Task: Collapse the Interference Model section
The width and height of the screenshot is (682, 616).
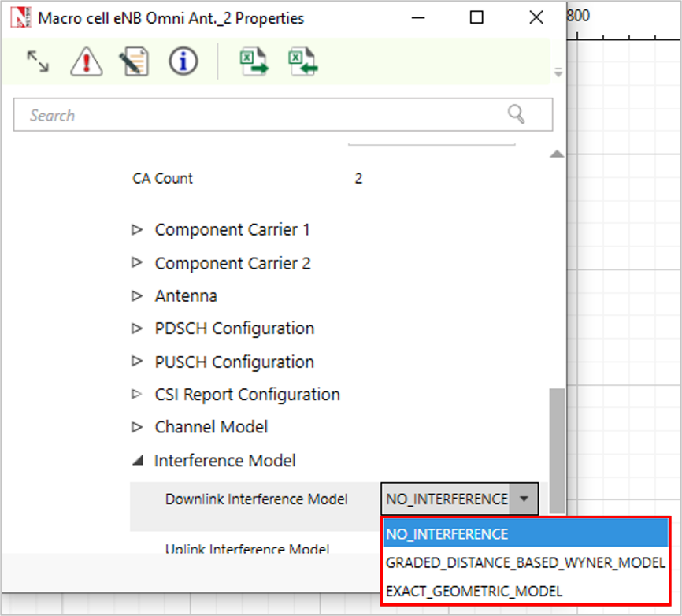Action: tap(138, 461)
